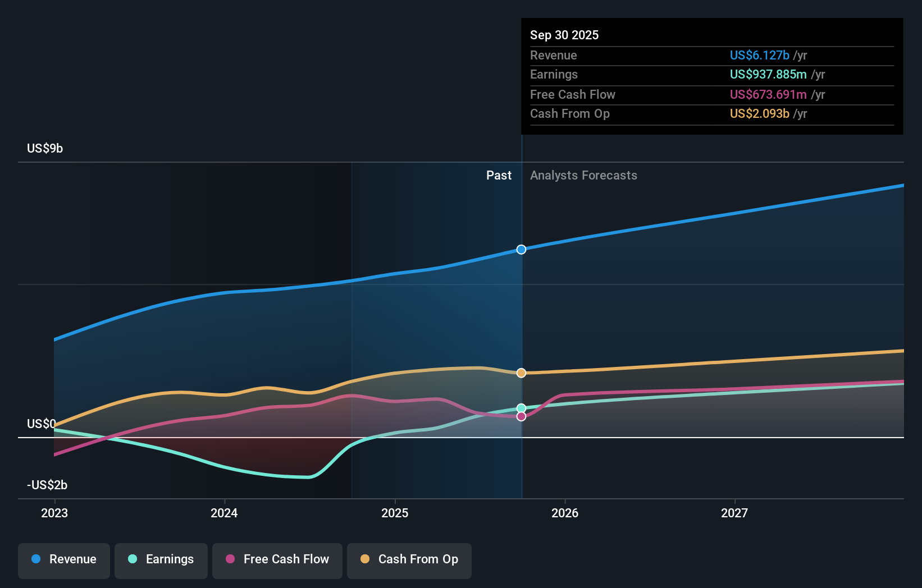Select the pink Free Cash Flow marker
This screenshot has width=922, height=588.
(521, 416)
